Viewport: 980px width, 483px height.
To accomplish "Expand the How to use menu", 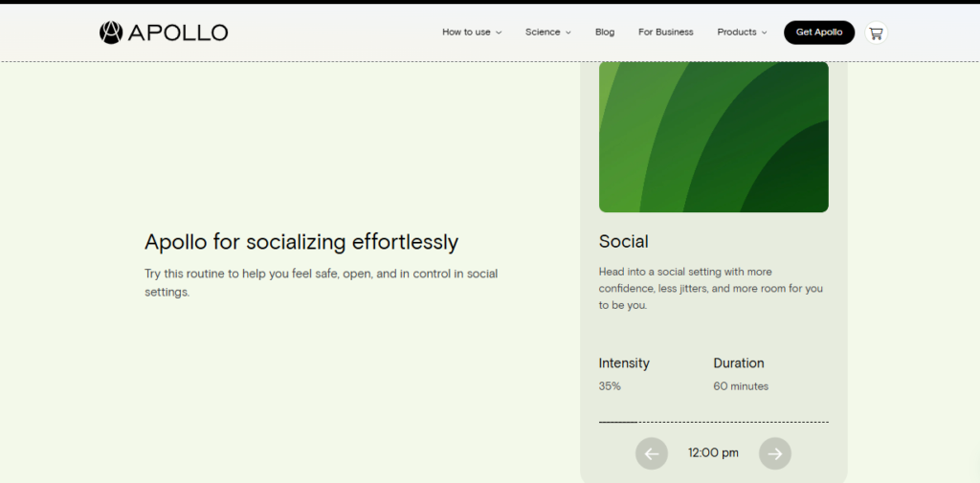I will [x=472, y=33].
